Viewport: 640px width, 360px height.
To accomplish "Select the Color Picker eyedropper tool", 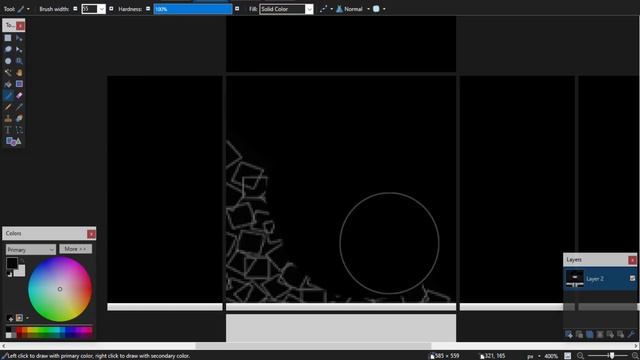I will 19,107.
